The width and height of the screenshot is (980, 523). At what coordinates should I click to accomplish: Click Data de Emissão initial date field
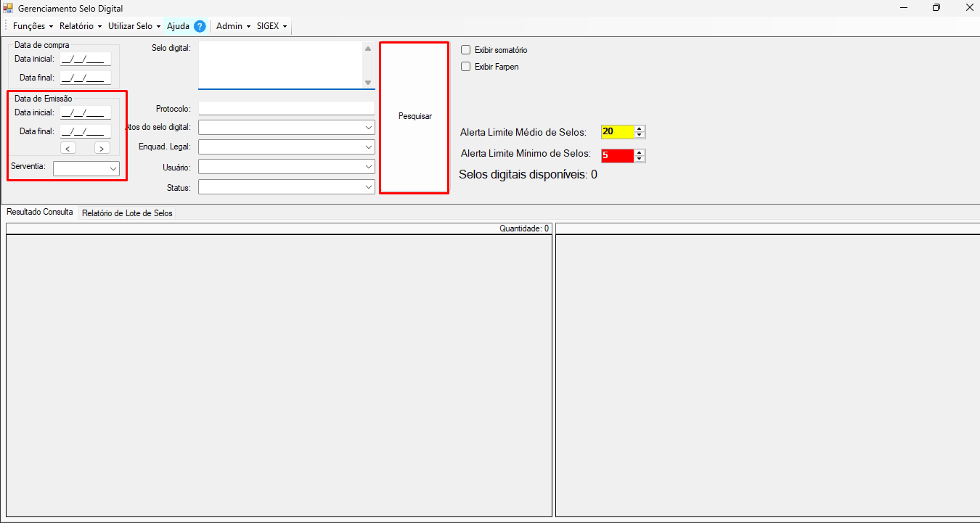point(85,112)
